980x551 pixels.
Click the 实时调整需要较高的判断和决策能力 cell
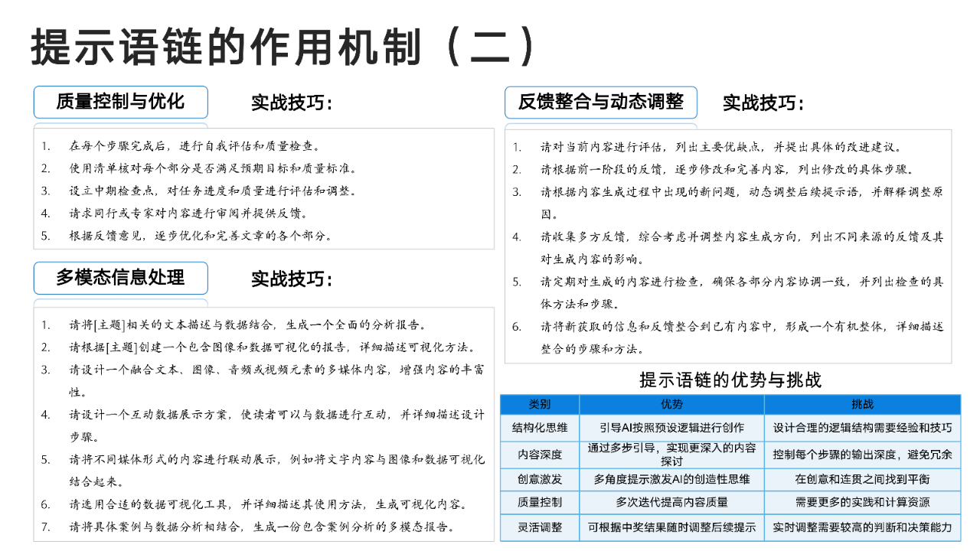pyautogui.click(x=862, y=527)
